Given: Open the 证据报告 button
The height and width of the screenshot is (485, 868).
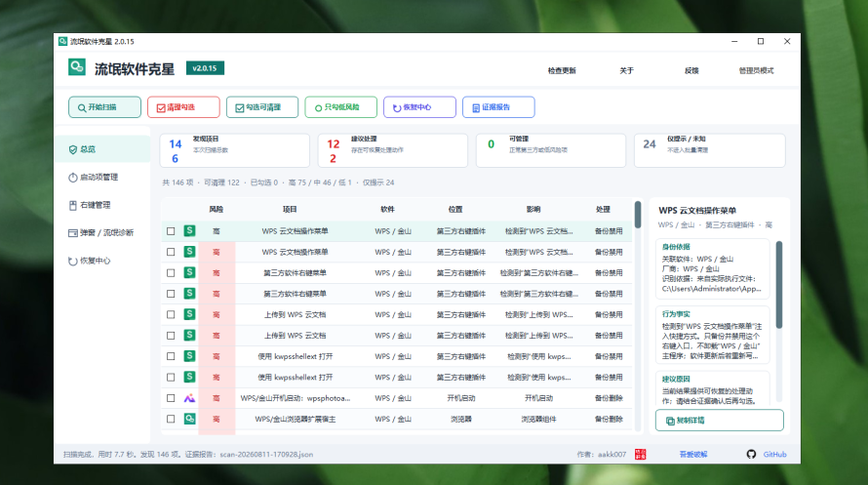Looking at the screenshot, I should tap(498, 107).
